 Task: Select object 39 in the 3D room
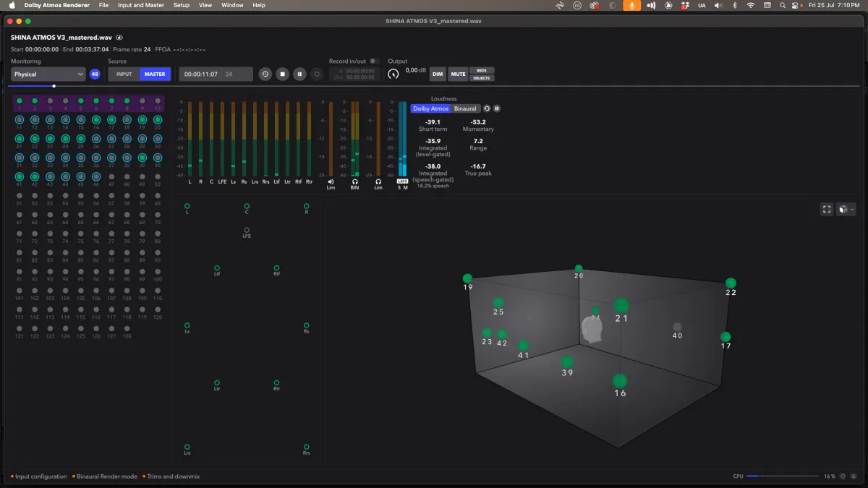click(x=567, y=362)
